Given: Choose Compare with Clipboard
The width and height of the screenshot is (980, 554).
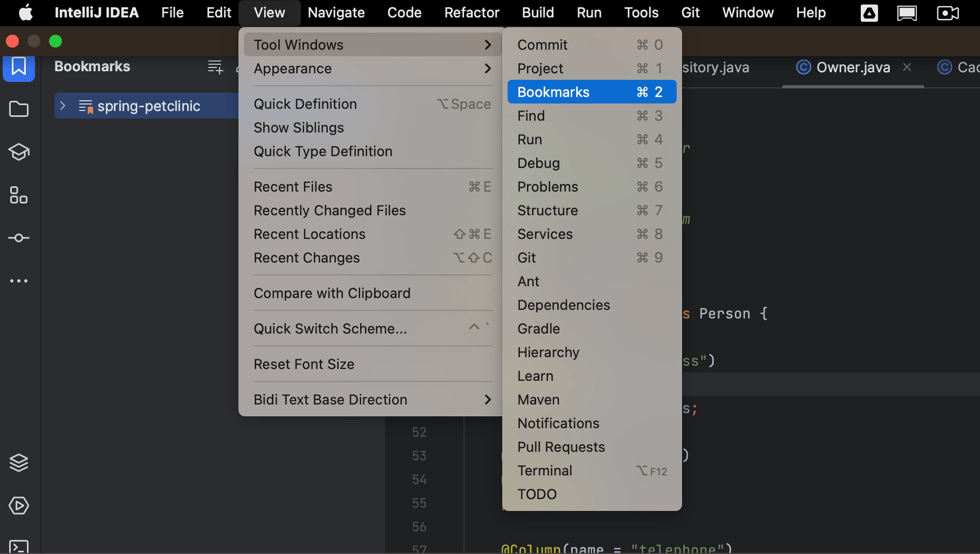Looking at the screenshot, I should click(332, 293).
